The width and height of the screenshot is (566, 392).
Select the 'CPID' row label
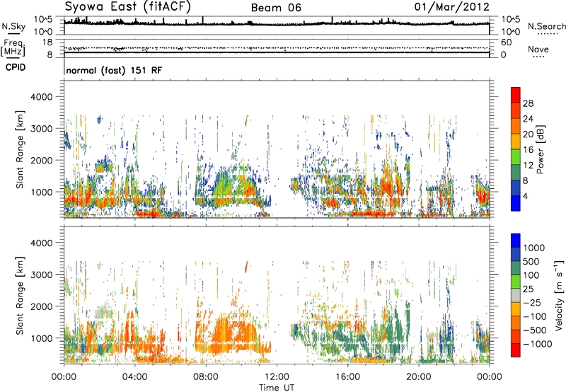(x=16, y=67)
